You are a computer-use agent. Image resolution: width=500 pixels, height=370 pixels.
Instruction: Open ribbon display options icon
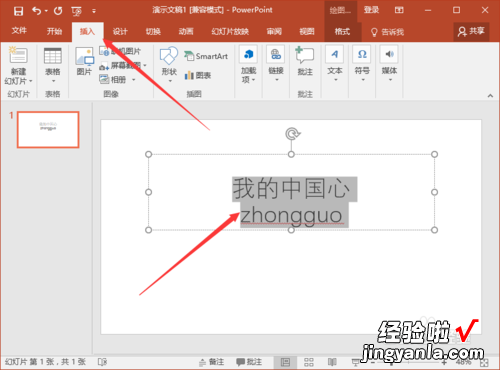pos(399,10)
